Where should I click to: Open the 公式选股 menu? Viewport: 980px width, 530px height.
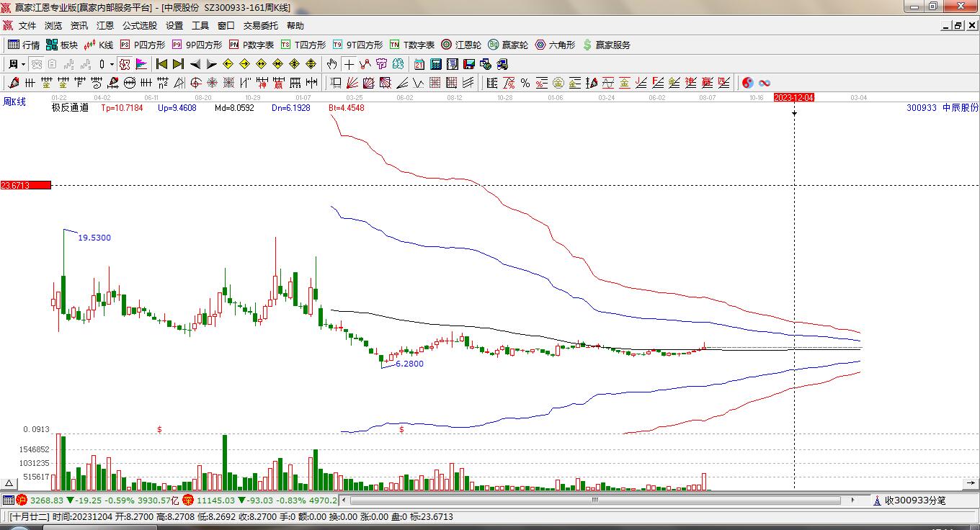coord(140,26)
